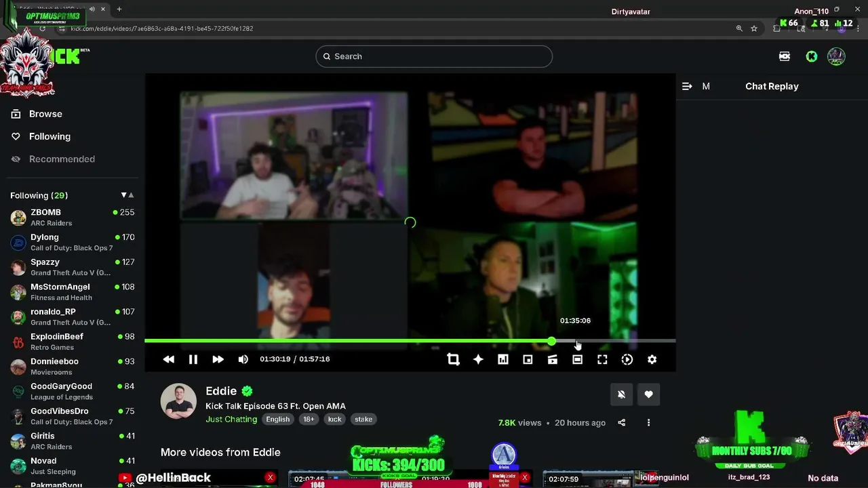Open video player settings gear

click(652, 359)
